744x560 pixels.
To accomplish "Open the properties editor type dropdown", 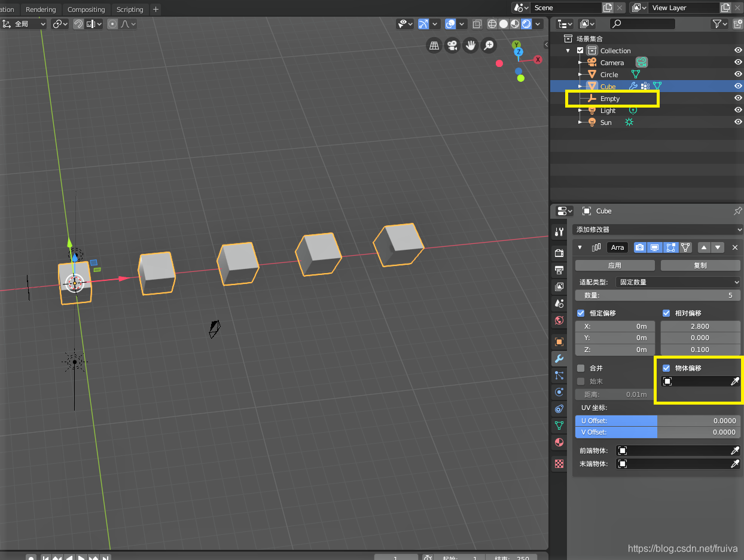I will point(564,211).
